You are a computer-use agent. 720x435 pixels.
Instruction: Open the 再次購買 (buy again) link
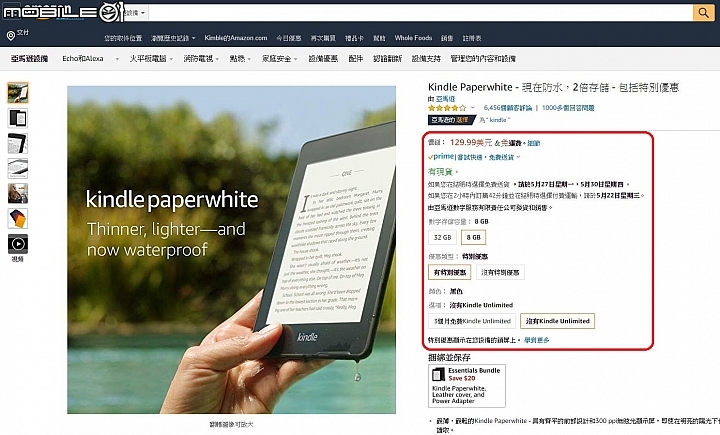point(323,38)
